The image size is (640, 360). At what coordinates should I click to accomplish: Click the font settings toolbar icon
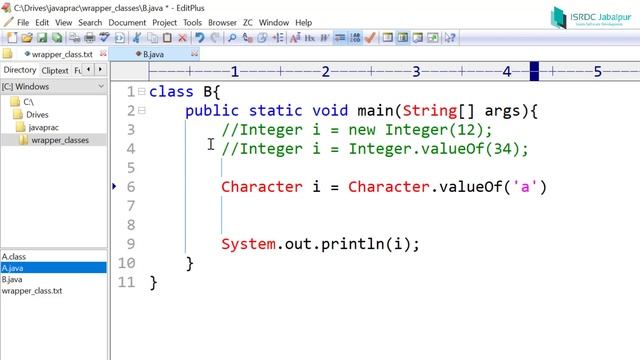pyautogui.click(x=295, y=38)
